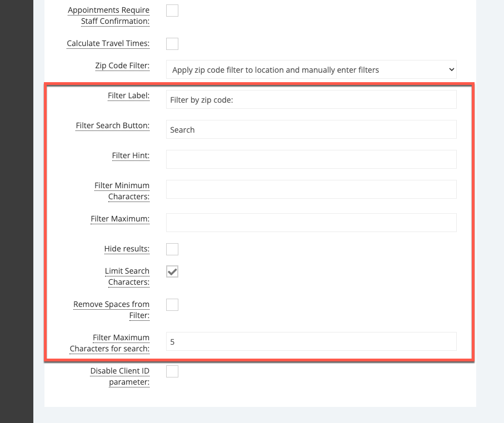Toggle the Remove Spaces from Filter checkbox
Image resolution: width=504 pixels, height=423 pixels.
(172, 305)
